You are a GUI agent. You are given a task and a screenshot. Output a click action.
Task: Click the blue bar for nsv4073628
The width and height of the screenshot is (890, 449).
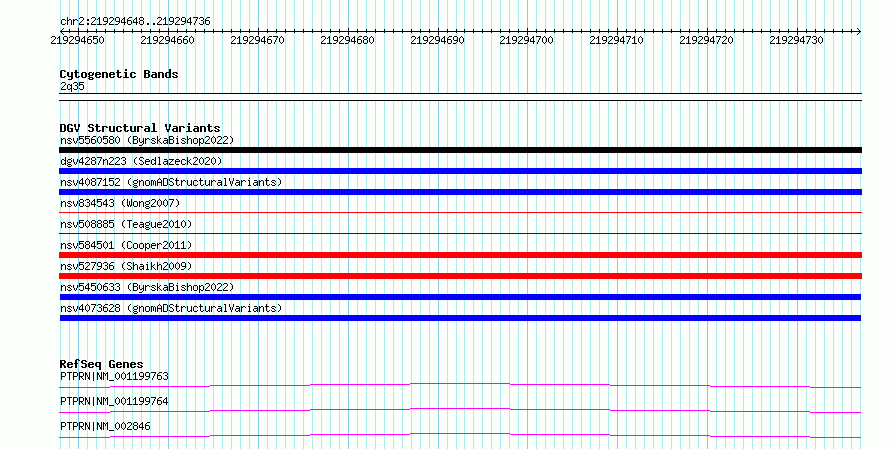460,318
